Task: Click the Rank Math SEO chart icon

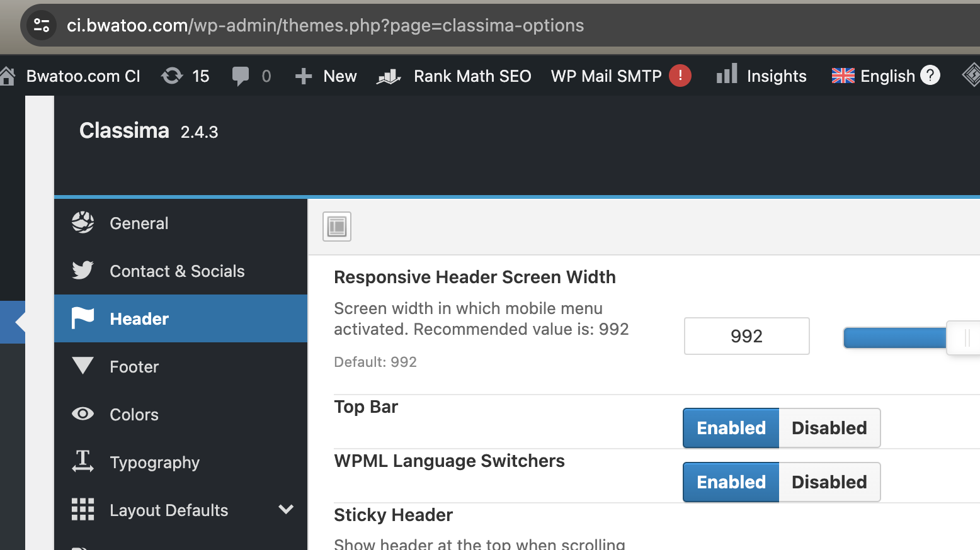Action: tap(389, 76)
